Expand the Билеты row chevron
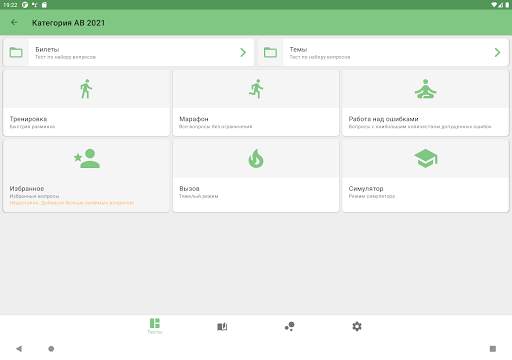 [243, 52]
